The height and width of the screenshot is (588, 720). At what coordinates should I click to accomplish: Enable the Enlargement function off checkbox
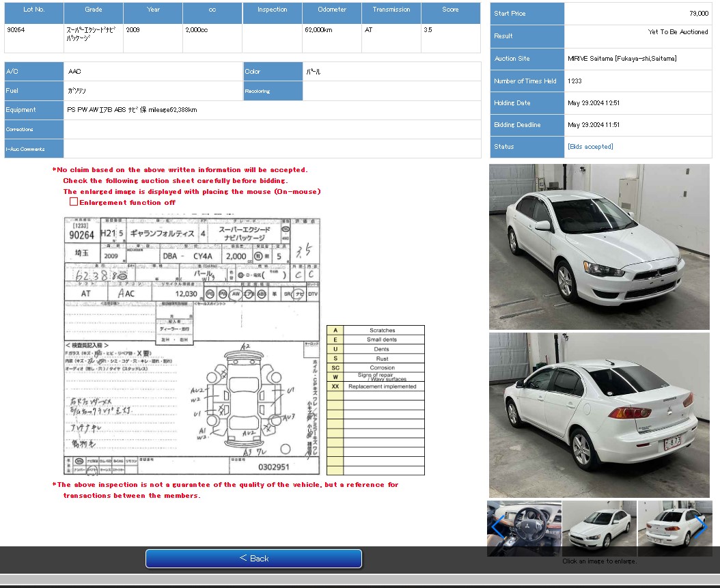coord(74,201)
